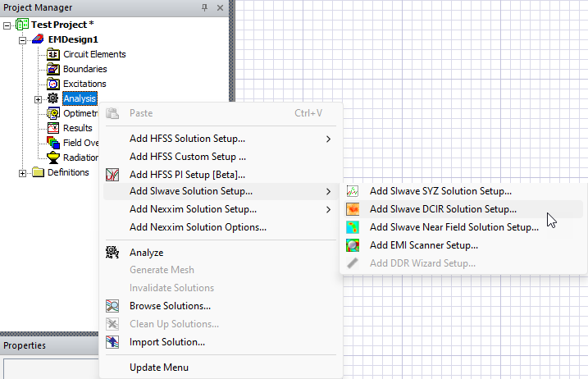Select Test Project in the tree
This screenshot has width=588, height=379.
[62, 25]
